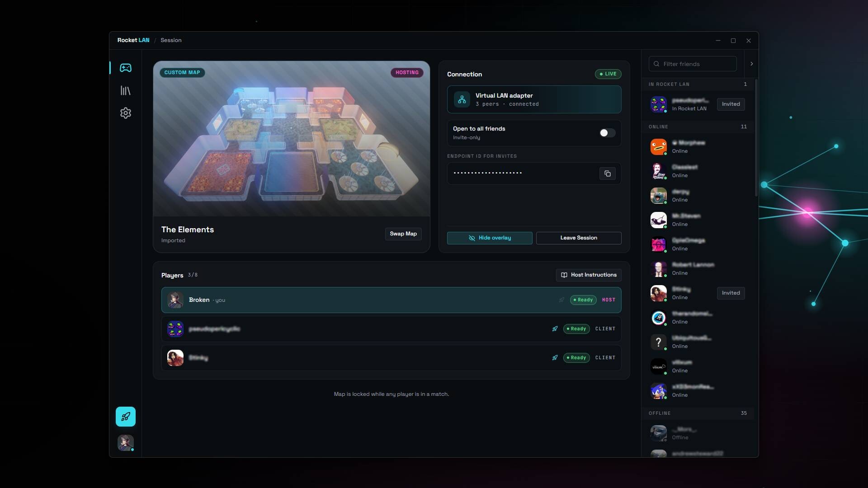Click the dimmed rocket icon in Broken's row

561,300
